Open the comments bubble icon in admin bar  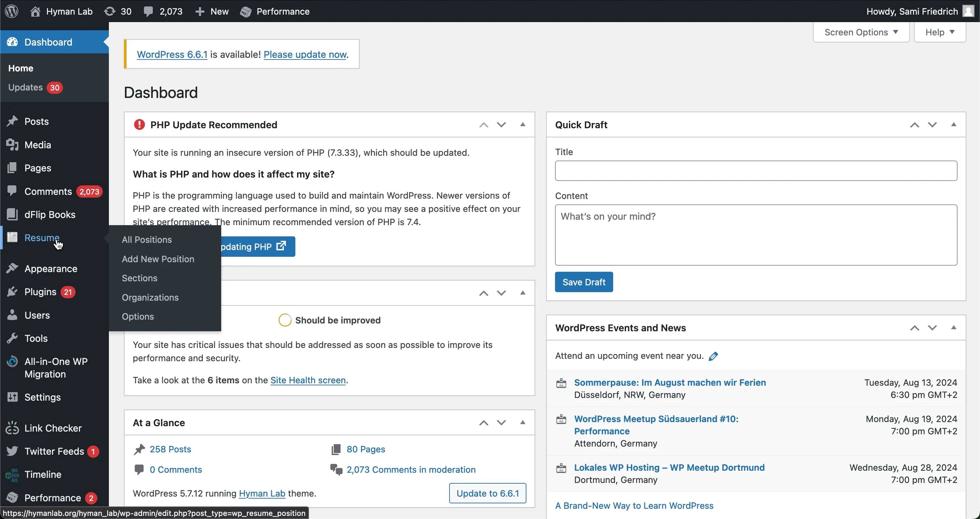[148, 12]
